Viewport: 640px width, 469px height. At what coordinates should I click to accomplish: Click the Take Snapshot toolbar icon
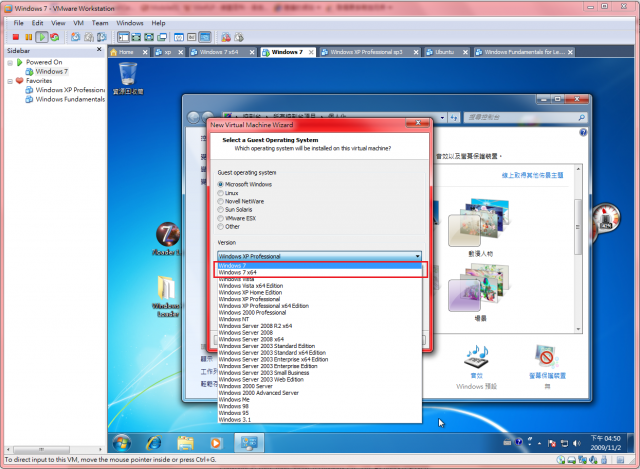pyautogui.click(x=76, y=37)
